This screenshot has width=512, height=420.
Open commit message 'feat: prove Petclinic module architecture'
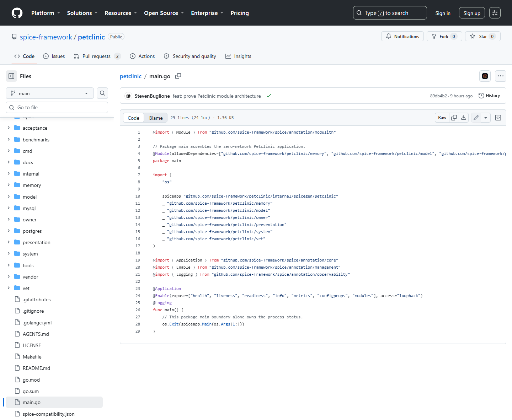[x=217, y=96]
